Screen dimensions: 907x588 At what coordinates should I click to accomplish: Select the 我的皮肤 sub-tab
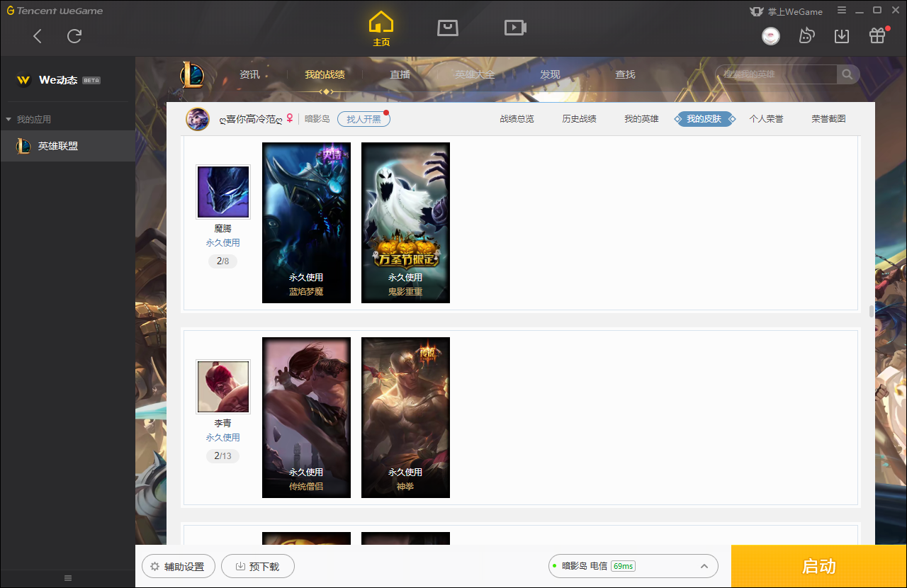click(704, 119)
